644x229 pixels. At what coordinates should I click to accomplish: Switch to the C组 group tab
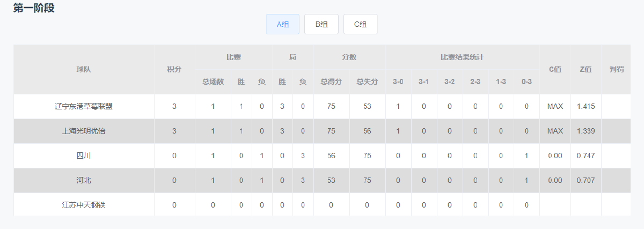point(361,24)
